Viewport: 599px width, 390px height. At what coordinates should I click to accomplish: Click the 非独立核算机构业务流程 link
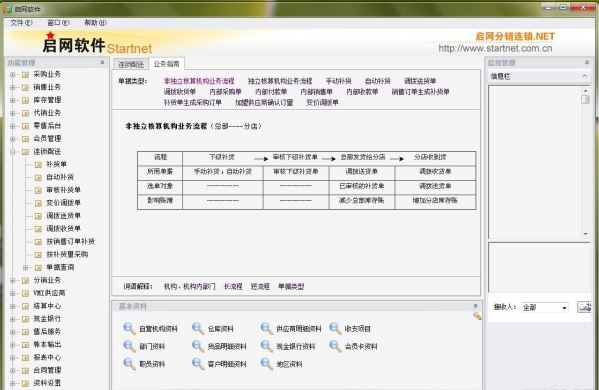coord(199,81)
